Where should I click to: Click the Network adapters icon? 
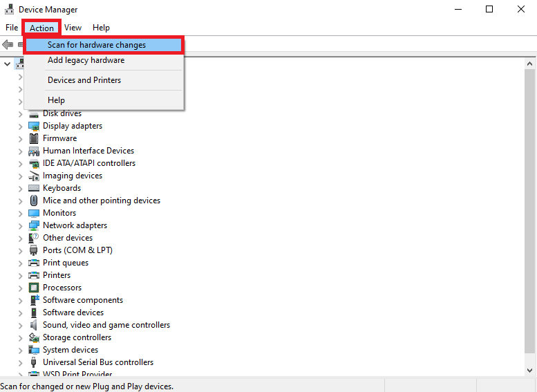click(x=34, y=225)
